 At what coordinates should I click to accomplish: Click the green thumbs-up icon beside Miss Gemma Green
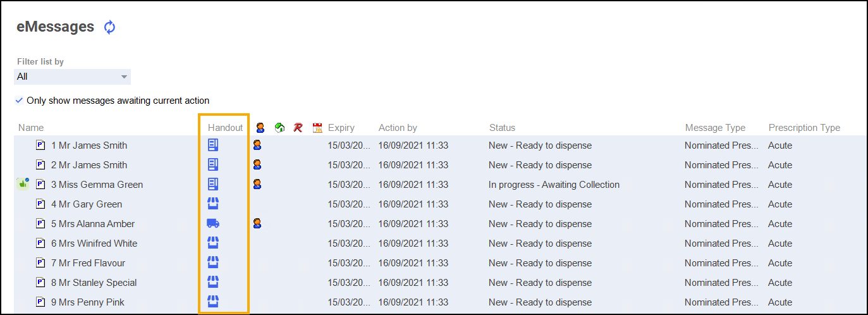coord(23,184)
